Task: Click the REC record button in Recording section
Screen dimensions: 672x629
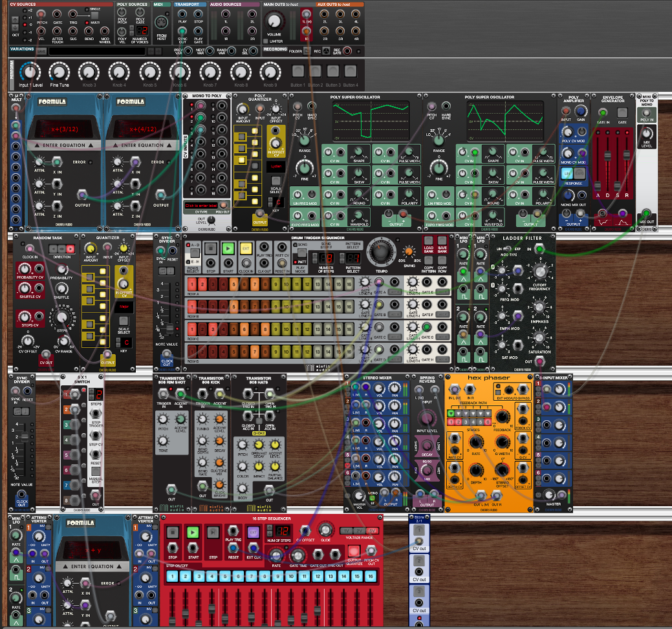Action: (x=326, y=51)
